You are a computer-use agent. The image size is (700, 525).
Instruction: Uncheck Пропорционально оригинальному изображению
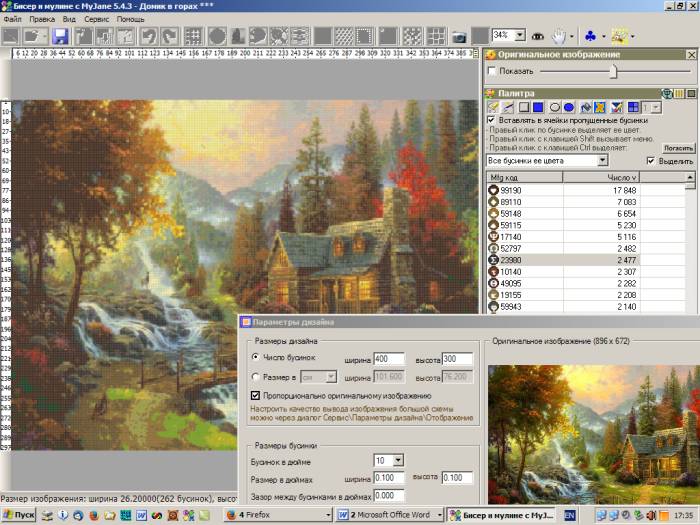[255, 396]
